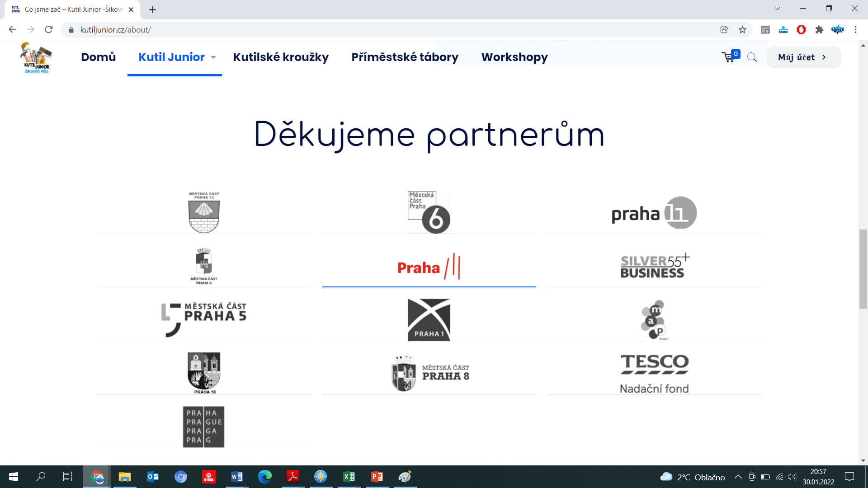The image size is (868, 488).
Task: Open the browser extensions puzzle icon
Action: coord(819,30)
